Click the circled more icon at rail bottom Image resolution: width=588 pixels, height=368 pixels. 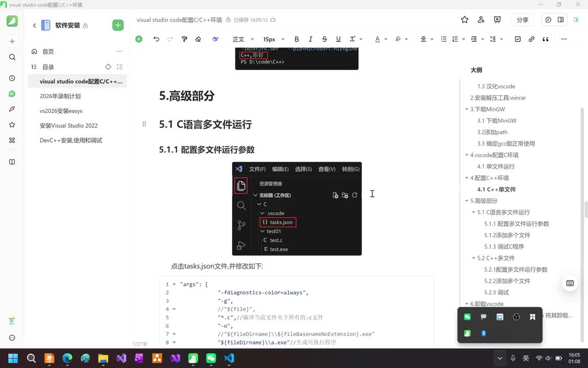point(12,337)
